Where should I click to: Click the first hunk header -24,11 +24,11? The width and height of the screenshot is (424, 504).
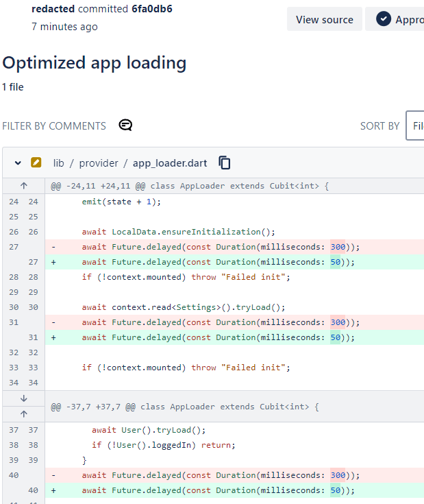coord(190,186)
